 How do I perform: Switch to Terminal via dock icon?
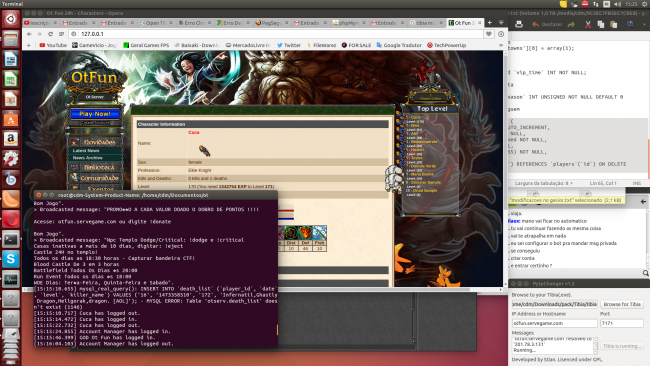point(11,239)
